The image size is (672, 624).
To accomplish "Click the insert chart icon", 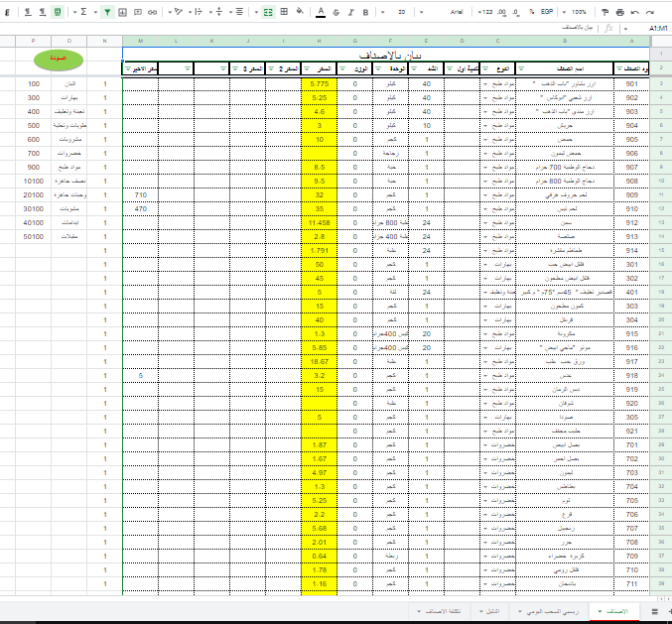I will point(121,12).
